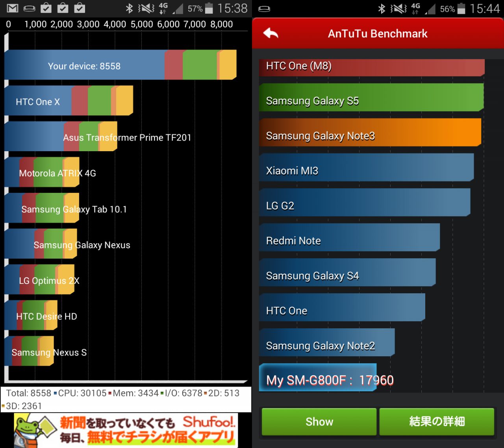
Task: Select the Asus Transformer Prime TF201 bar
Action: point(61,137)
